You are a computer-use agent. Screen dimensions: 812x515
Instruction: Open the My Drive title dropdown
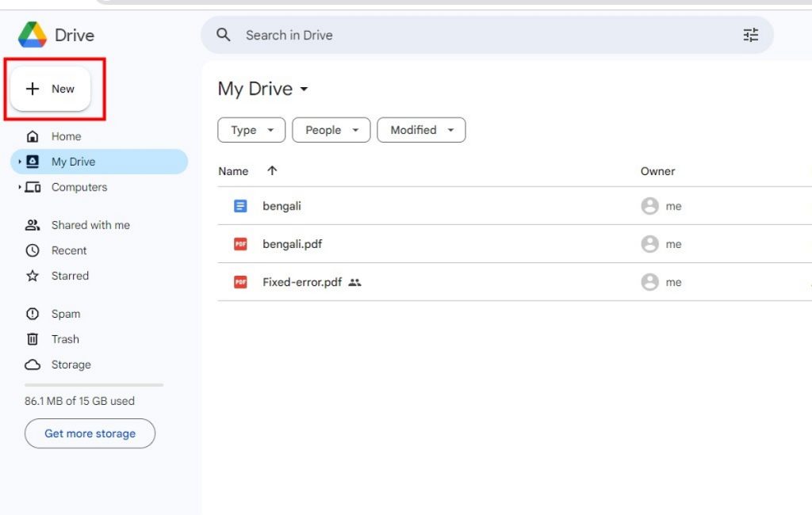304,89
